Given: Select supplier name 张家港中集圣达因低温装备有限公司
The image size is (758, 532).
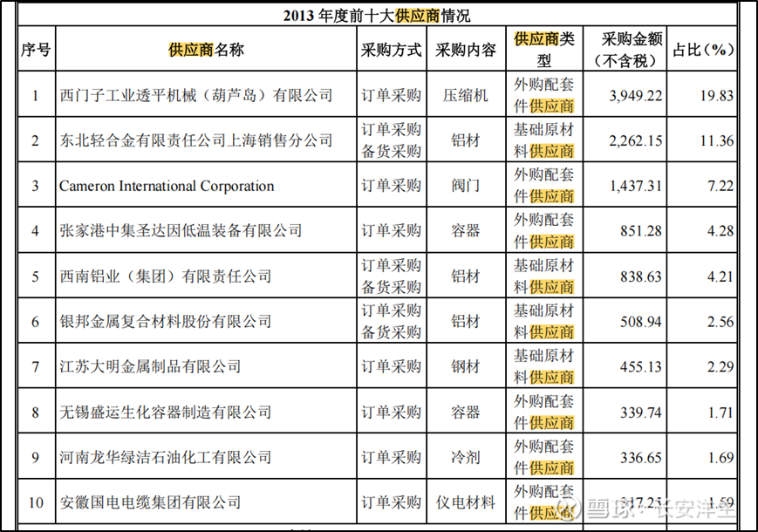Looking at the screenshot, I should tap(181, 230).
